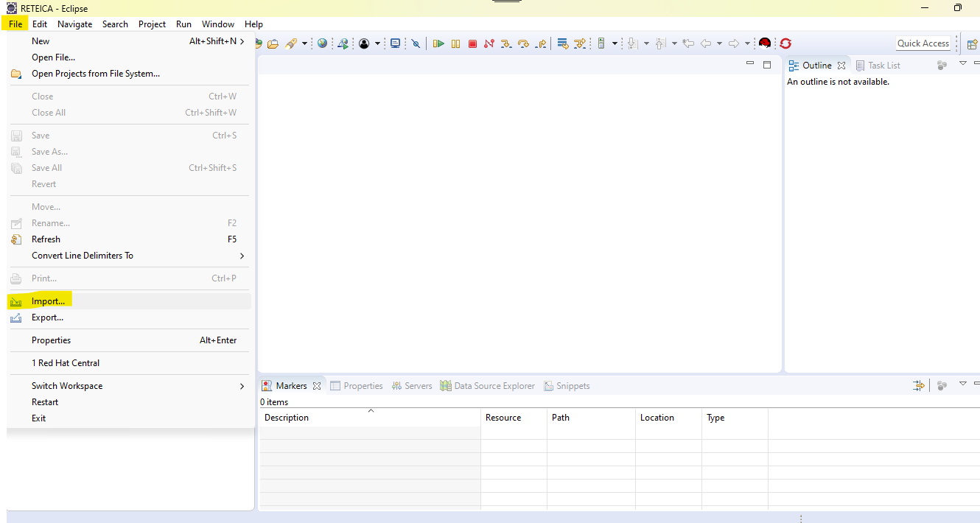Click the green Resume debug icon
The image size is (980, 523).
(x=438, y=44)
